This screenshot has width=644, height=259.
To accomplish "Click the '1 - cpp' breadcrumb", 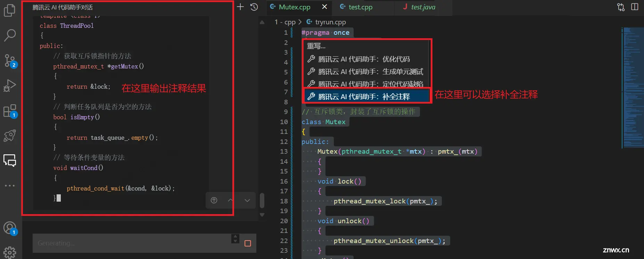I will (285, 22).
